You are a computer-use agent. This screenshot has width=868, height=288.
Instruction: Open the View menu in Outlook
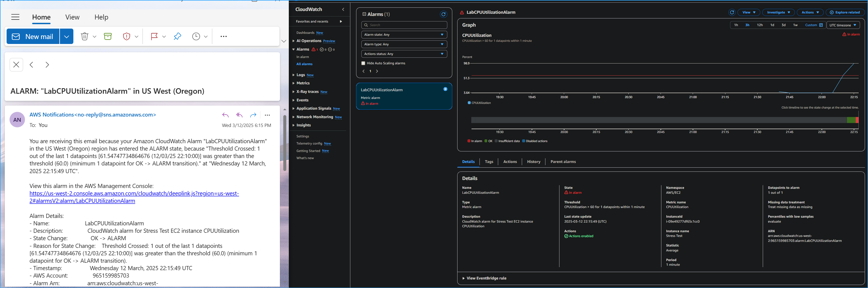pos(72,17)
